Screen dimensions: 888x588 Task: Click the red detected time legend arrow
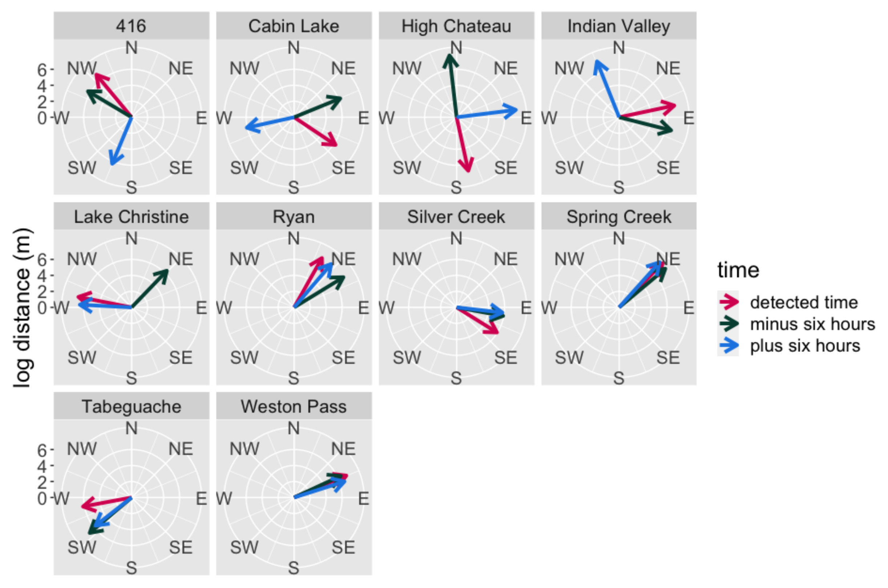pos(728,302)
